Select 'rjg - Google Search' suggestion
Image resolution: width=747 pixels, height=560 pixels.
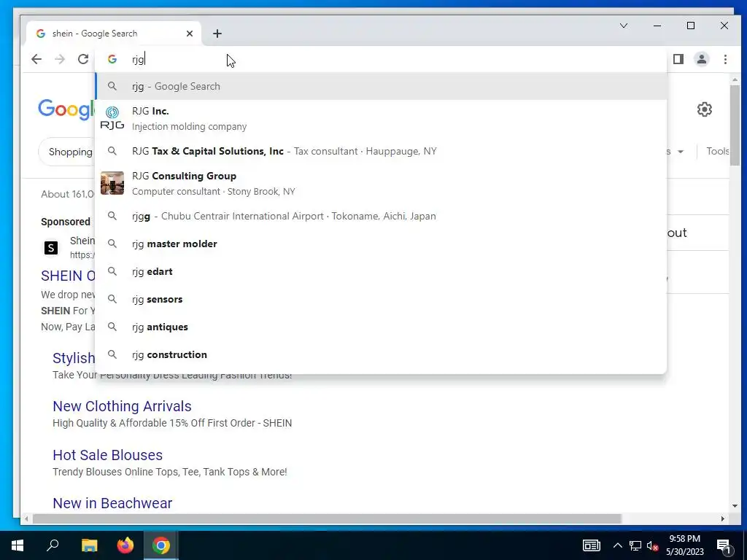381,86
